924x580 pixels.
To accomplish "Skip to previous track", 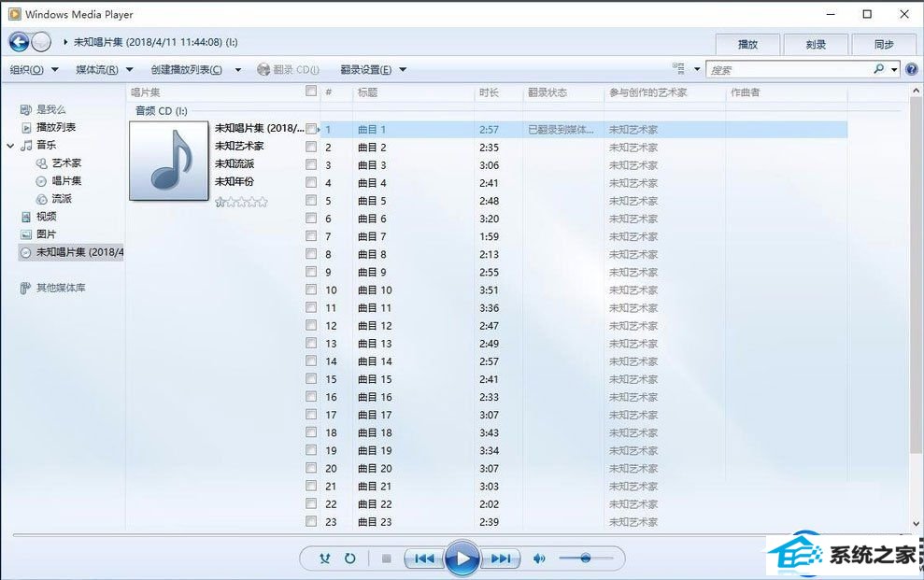I will click(424, 559).
